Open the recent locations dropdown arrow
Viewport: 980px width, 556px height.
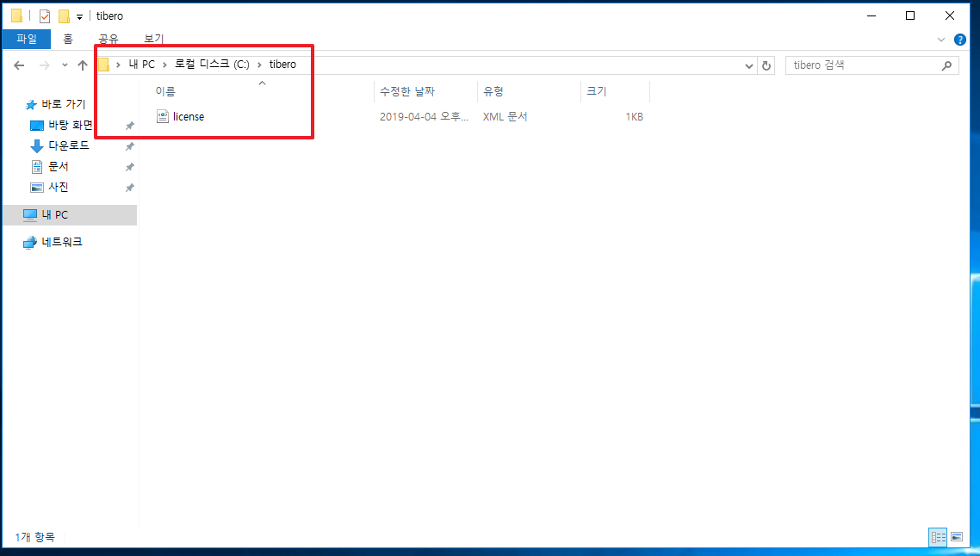pos(65,65)
